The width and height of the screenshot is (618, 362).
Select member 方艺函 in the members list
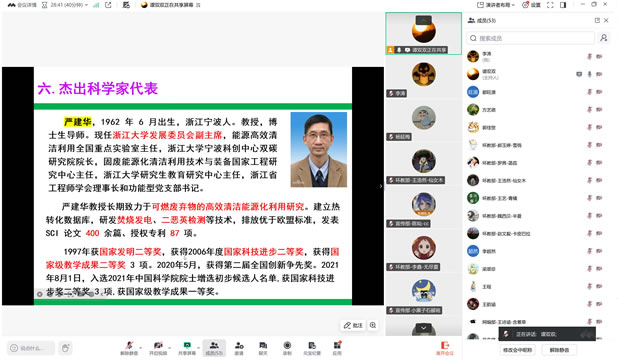click(536, 110)
